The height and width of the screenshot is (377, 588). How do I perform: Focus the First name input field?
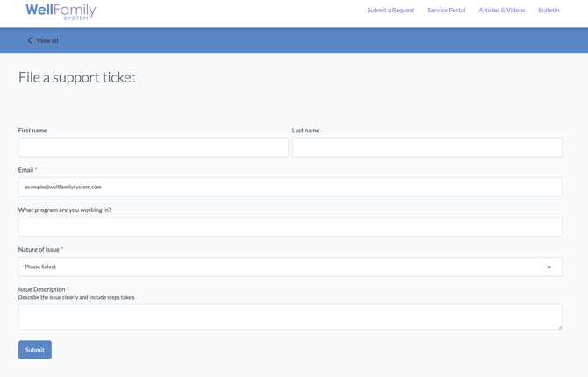pos(154,147)
